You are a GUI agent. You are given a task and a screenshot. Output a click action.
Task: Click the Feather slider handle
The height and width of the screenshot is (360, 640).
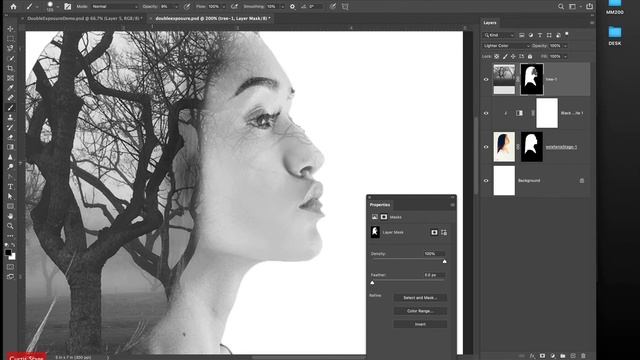tap(372, 282)
